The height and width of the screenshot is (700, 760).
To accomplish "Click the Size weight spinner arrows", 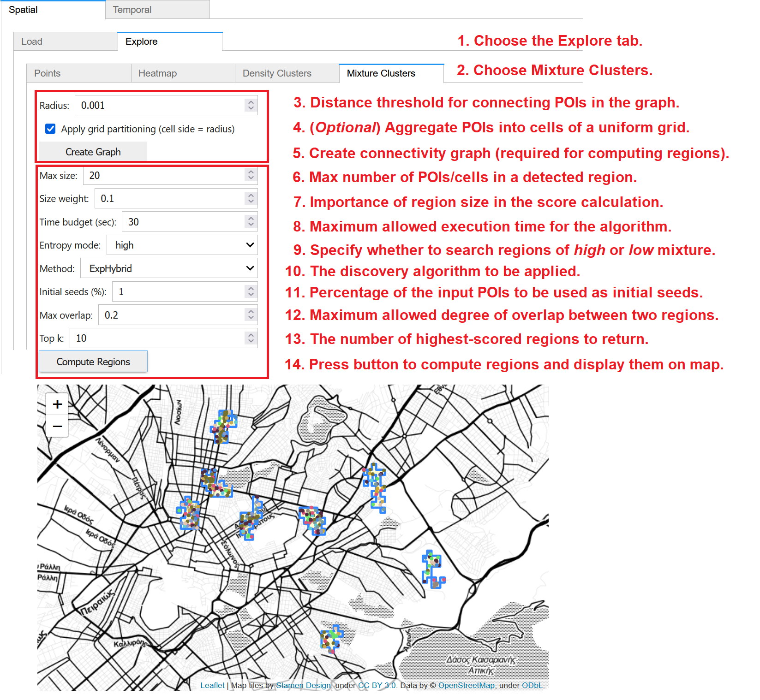I will [251, 198].
